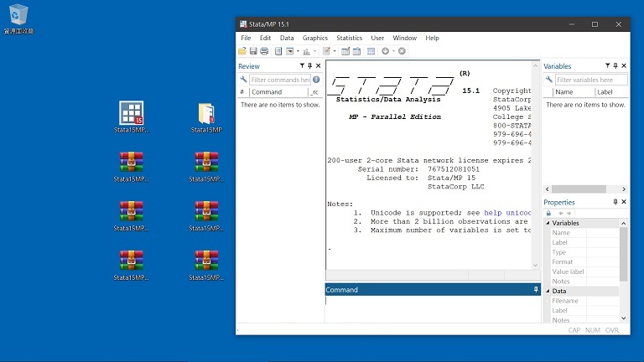Screen dimensions: 644x362
Task: Toggle pin on the Command panel
Action: pyautogui.click(x=536, y=290)
